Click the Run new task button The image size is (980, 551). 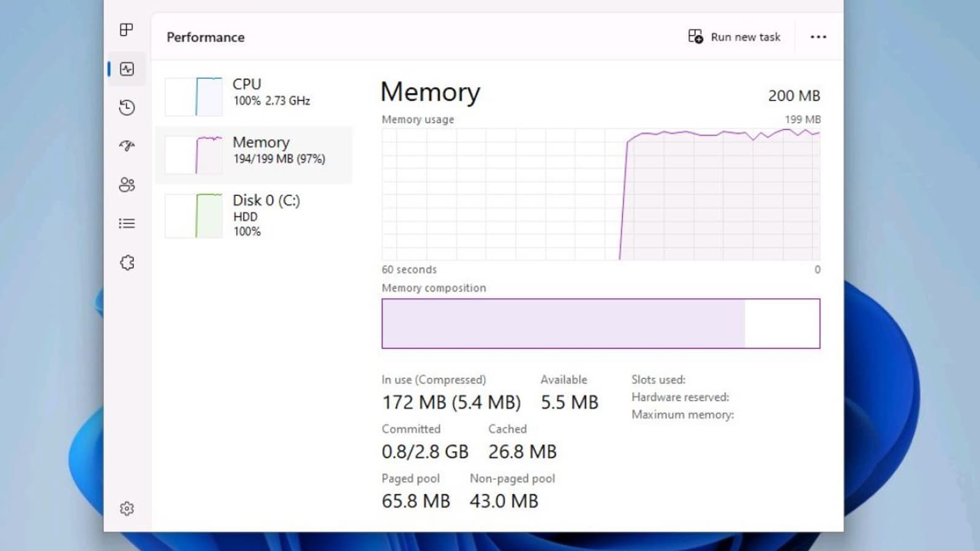coord(734,37)
